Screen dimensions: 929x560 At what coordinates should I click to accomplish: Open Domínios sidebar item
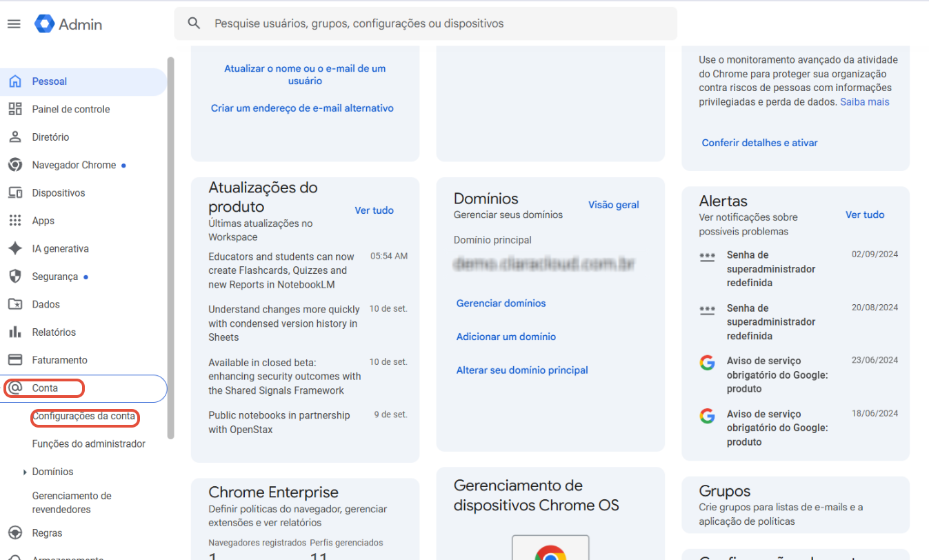pyautogui.click(x=52, y=472)
